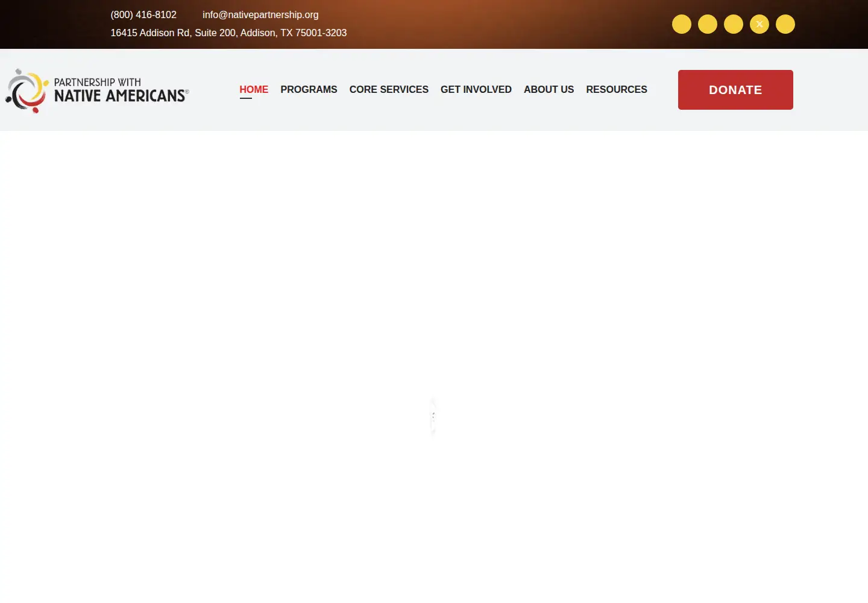
Task: Click the 16415 Addison Rd address text
Action: [228, 33]
